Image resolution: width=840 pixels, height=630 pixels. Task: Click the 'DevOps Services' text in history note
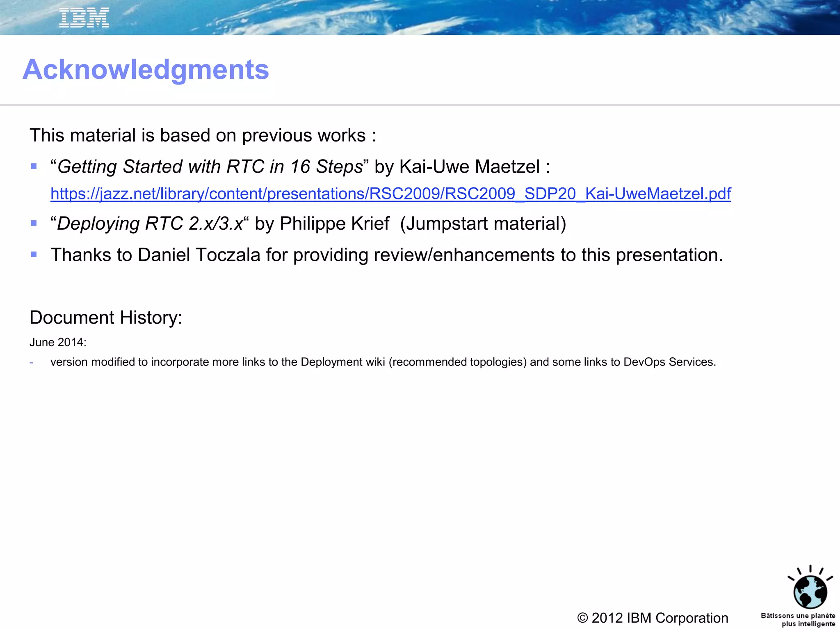(x=669, y=362)
